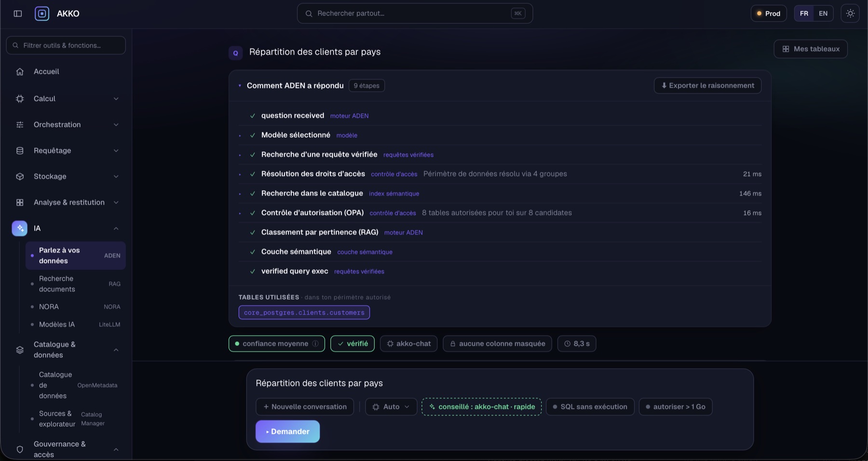Click the Gouvernance & accès shield icon
The width and height of the screenshot is (868, 461).
coord(20,449)
